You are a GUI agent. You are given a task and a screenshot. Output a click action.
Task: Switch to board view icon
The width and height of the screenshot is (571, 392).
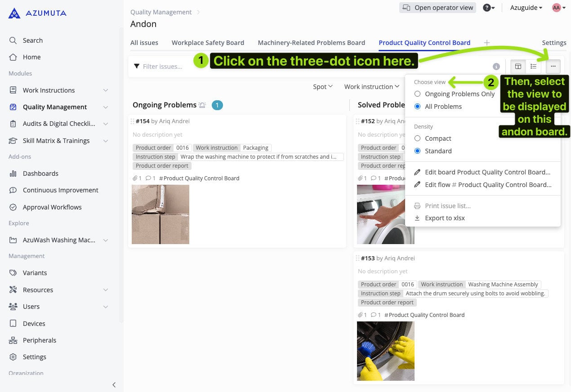(x=518, y=67)
